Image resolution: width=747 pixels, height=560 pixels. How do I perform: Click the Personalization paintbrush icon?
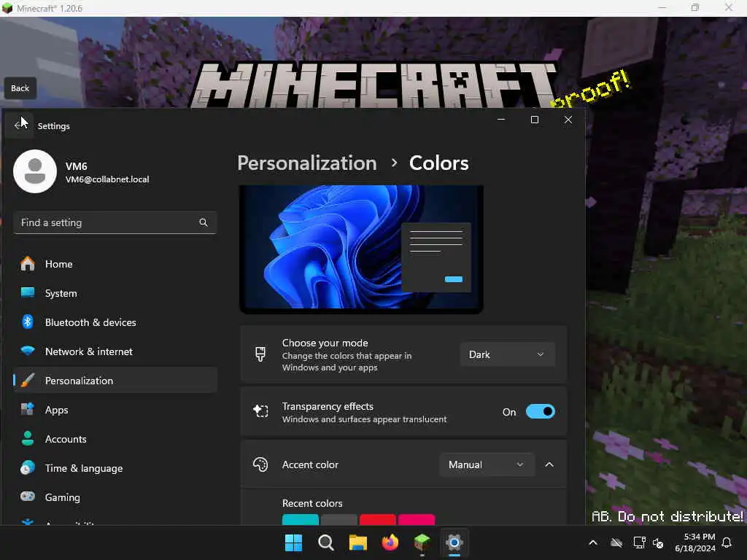pos(28,380)
